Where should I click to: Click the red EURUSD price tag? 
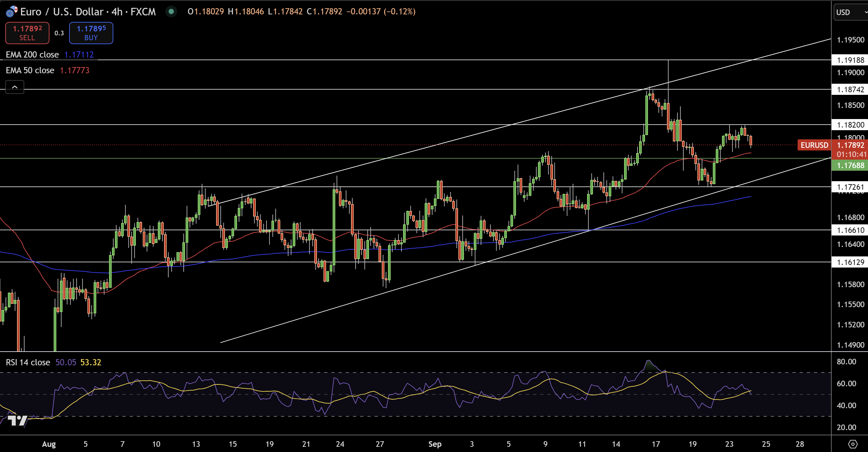pyautogui.click(x=814, y=145)
